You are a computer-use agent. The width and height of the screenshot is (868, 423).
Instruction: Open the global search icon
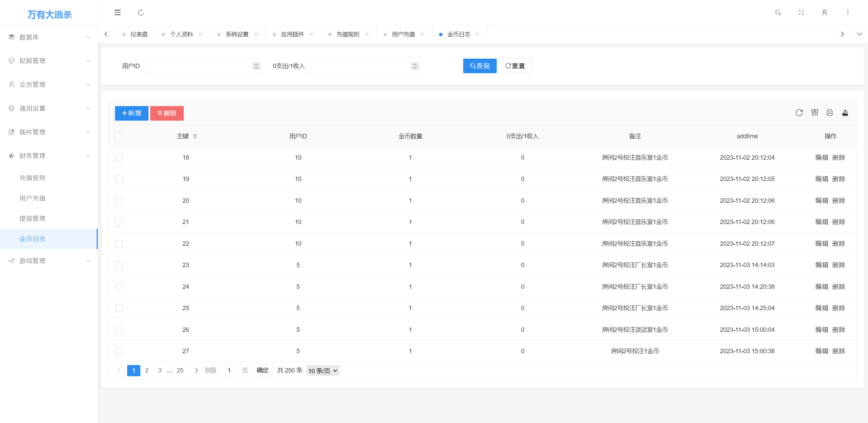(x=778, y=13)
